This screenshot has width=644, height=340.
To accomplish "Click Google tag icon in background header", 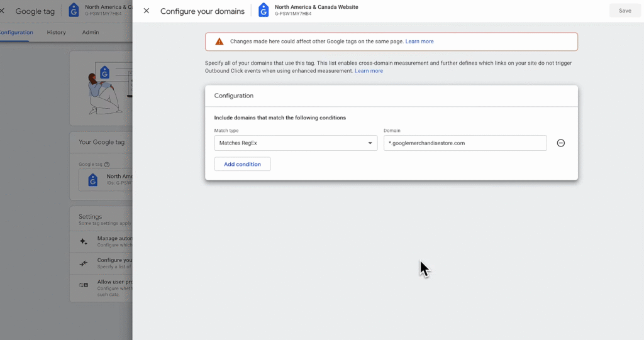I will 74,10.
